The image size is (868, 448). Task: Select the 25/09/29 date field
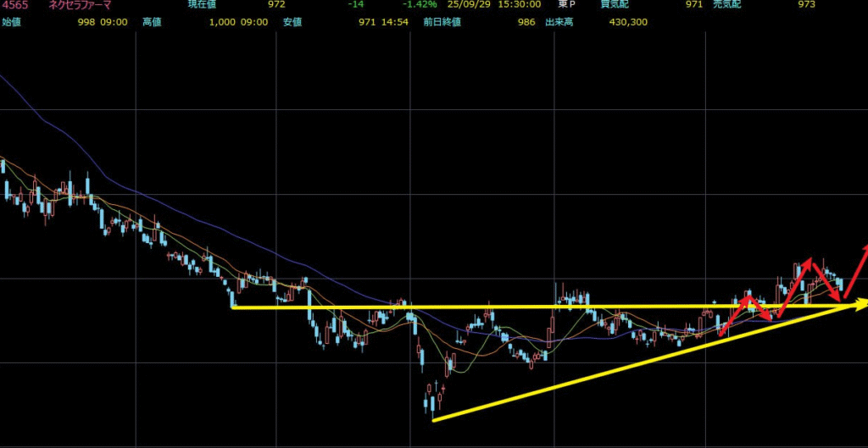[469, 4]
